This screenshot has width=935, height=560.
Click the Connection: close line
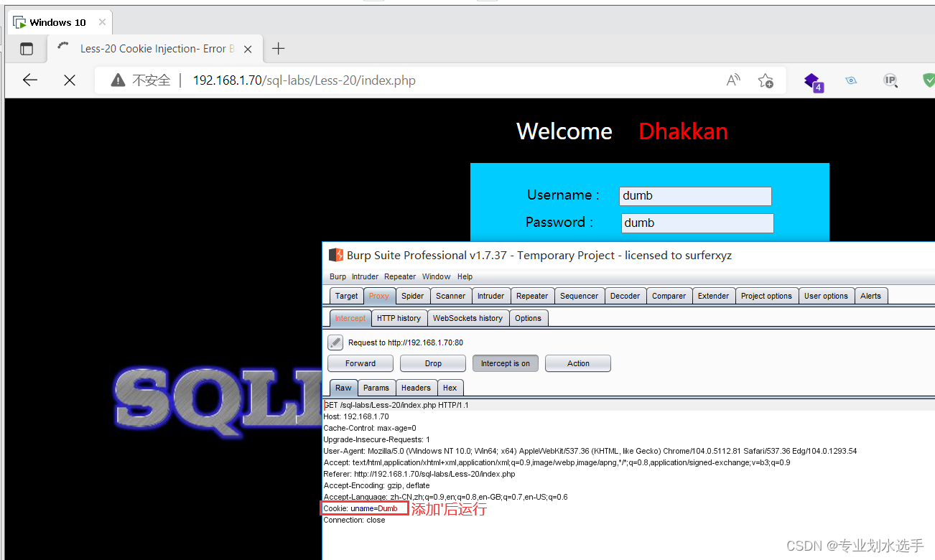(354, 520)
